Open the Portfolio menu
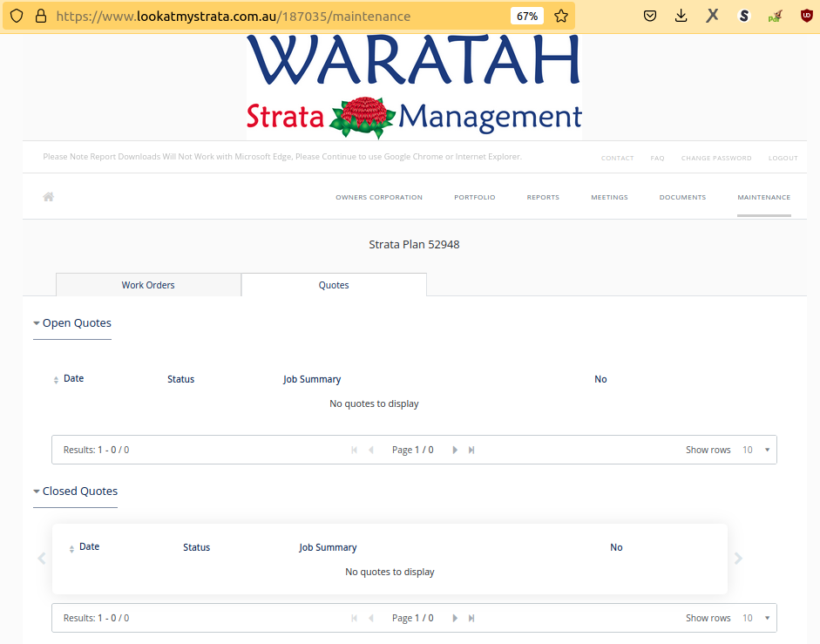Viewport: 820px width, 644px height. click(x=474, y=197)
